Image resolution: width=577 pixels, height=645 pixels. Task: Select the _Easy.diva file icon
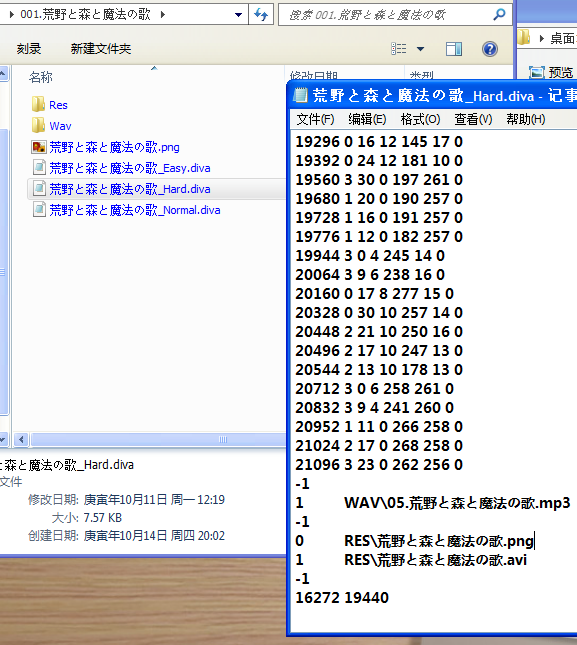point(39,168)
